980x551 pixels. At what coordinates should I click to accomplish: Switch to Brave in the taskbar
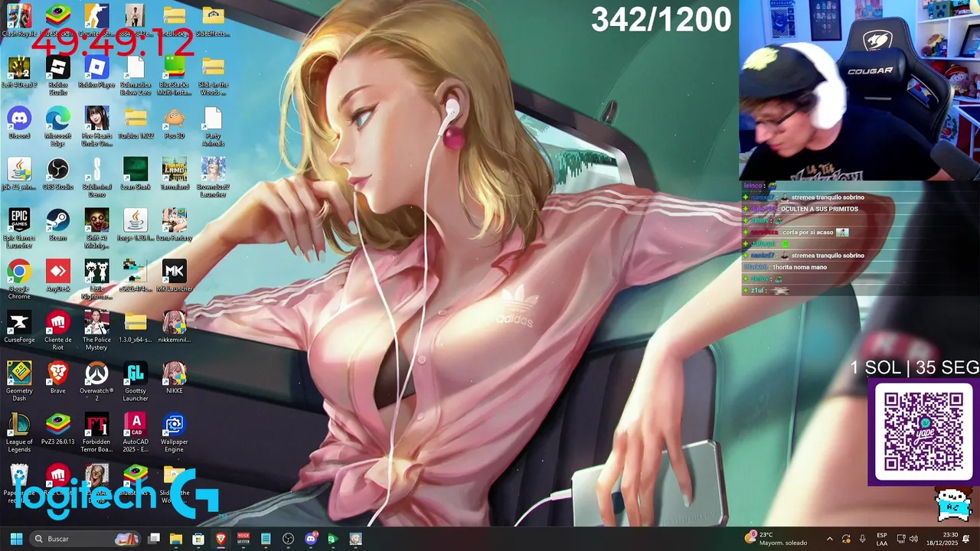221,539
